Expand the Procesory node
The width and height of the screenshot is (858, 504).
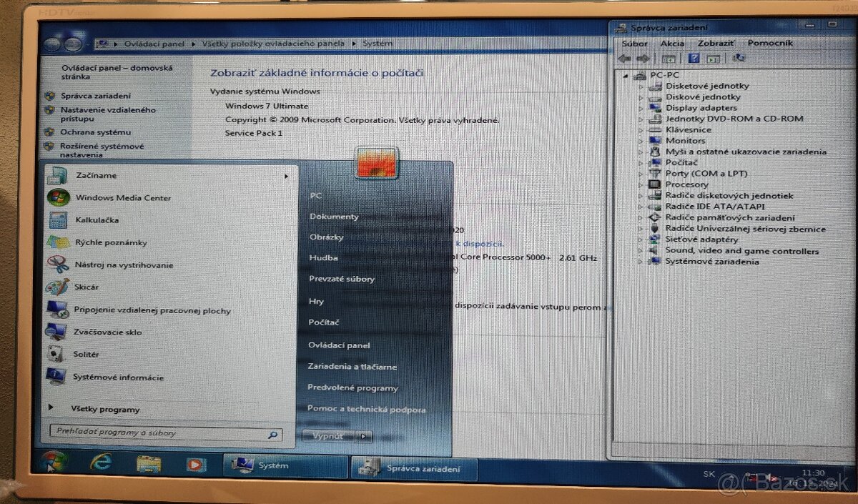pos(641,184)
